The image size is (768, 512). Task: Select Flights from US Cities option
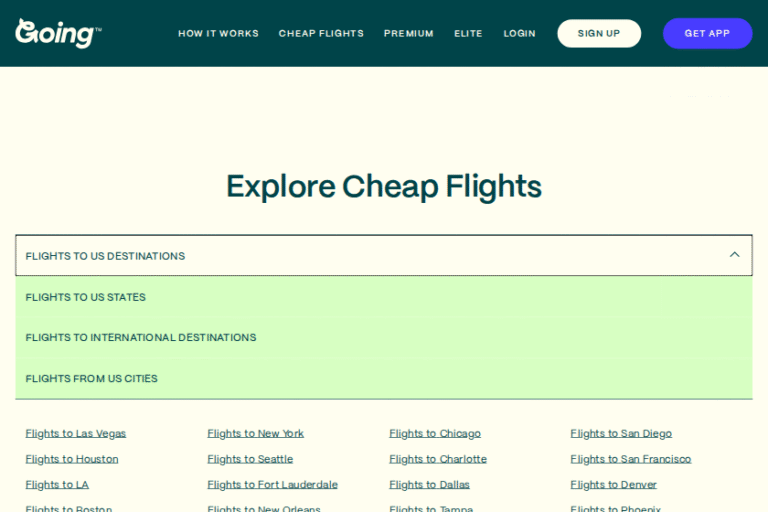pos(92,379)
